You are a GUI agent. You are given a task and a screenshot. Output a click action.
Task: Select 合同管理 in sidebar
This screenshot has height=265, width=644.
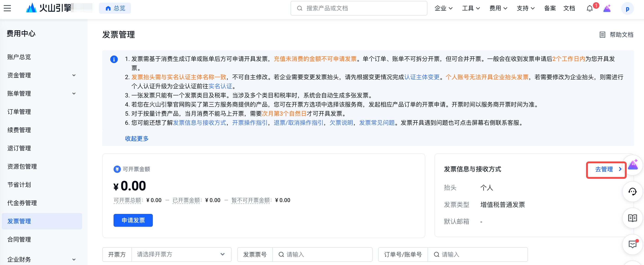coord(42,239)
